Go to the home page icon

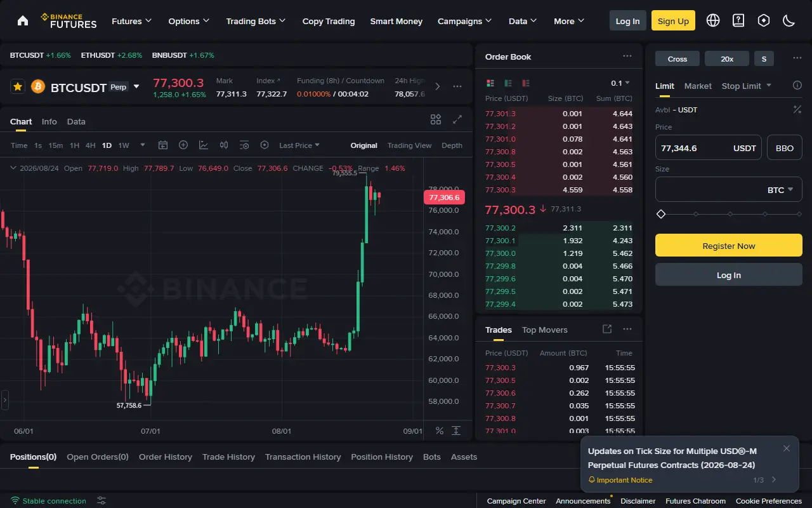click(23, 20)
